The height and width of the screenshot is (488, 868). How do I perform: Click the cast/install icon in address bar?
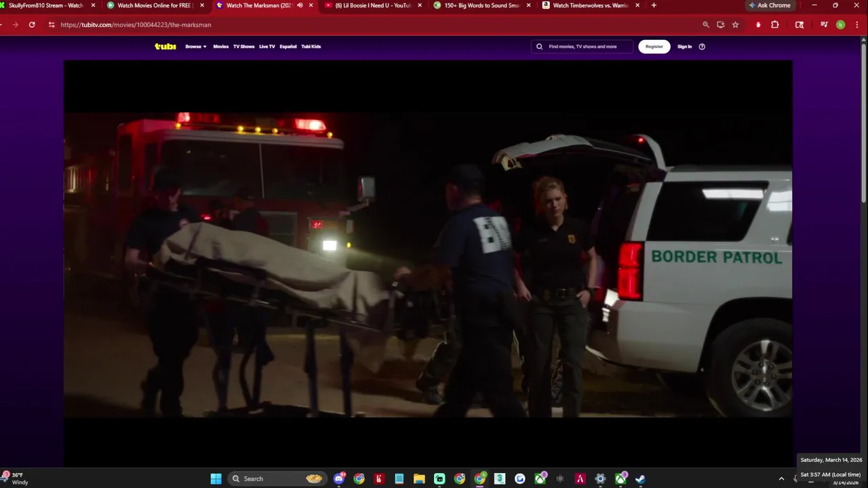tap(720, 24)
